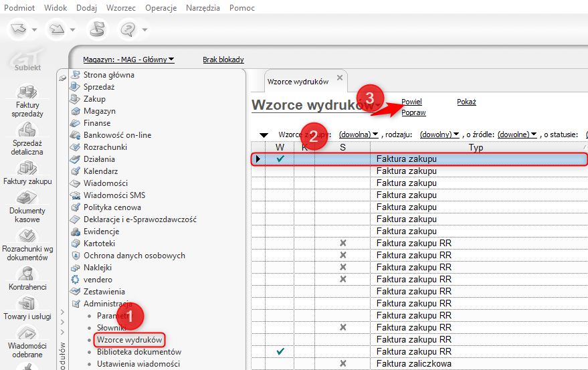Select Kartoteki in navigation tree
Image resolution: width=588 pixels, height=370 pixels.
pos(100,244)
